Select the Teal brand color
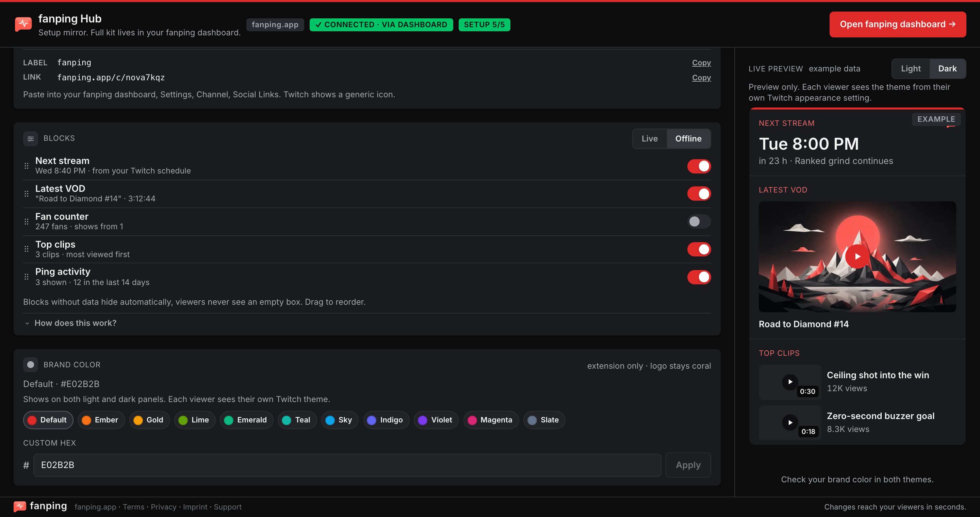Viewport: 980px width, 517px height. click(297, 420)
